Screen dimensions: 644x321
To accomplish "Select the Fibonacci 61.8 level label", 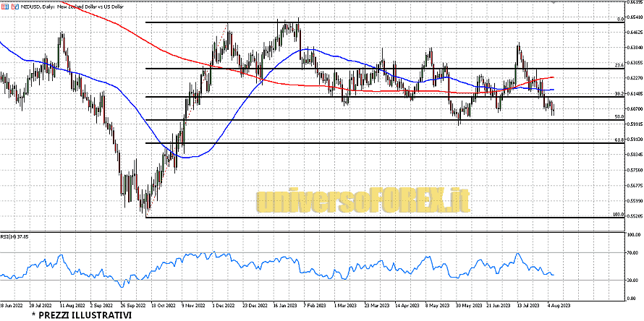I will click(619, 140).
